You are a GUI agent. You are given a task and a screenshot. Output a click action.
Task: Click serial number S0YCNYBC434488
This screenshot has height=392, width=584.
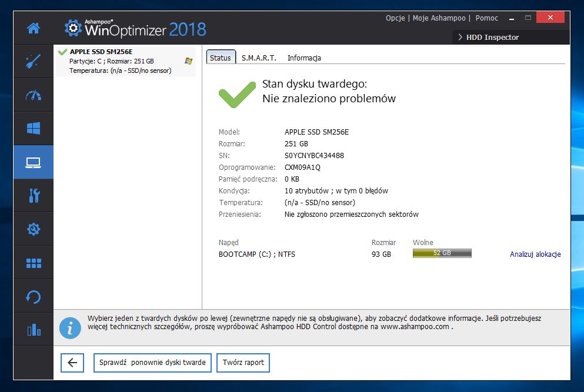click(x=314, y=156)
